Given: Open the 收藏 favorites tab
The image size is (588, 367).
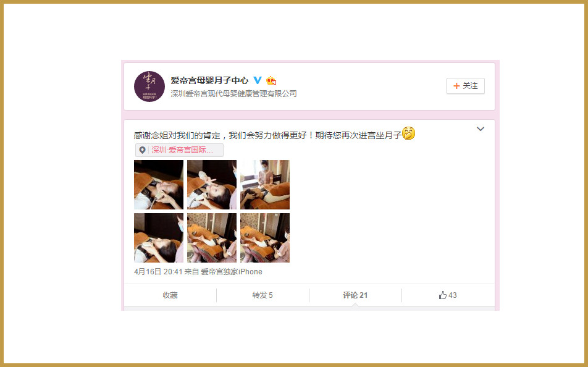Looking at the screenshot, I should [x=170, y=295].
